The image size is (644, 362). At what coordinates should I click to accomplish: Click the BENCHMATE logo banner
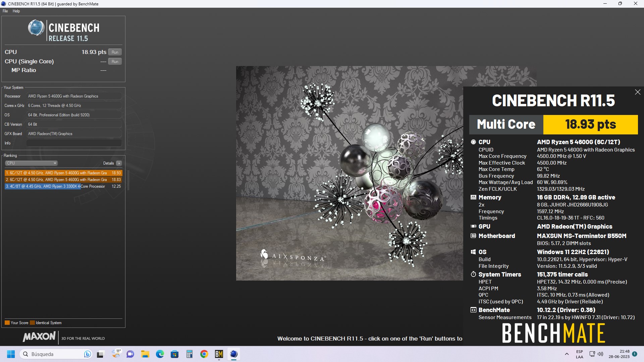click(x=553, y=333)
